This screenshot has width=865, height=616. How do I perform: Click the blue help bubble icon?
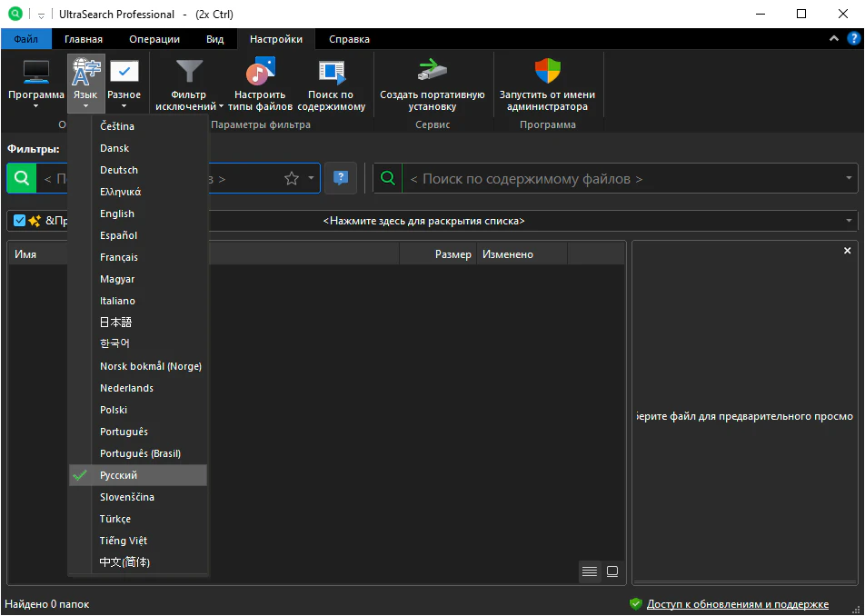pyautogui.click(x=341, y=178)
